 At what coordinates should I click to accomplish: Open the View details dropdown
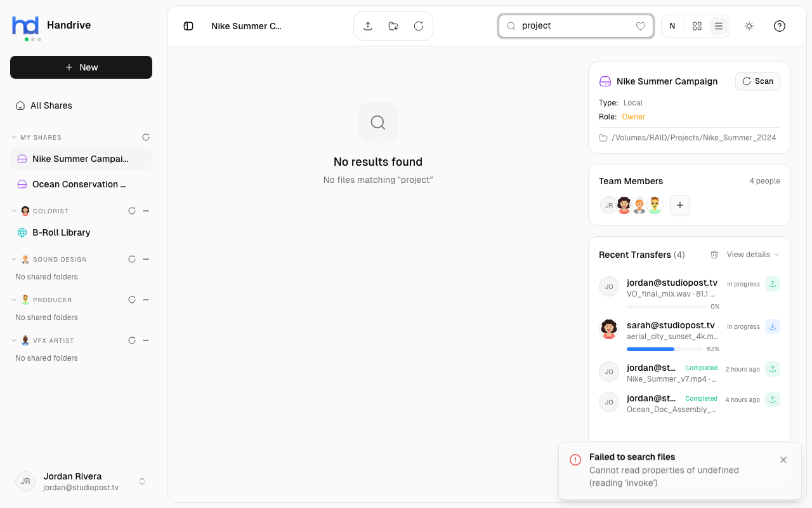coord(751,255)
